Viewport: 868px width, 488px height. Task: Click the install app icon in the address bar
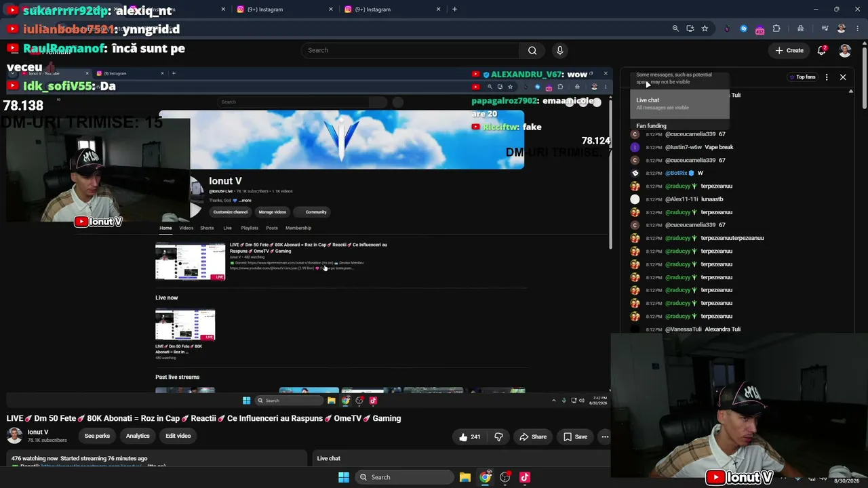point(690,28)
